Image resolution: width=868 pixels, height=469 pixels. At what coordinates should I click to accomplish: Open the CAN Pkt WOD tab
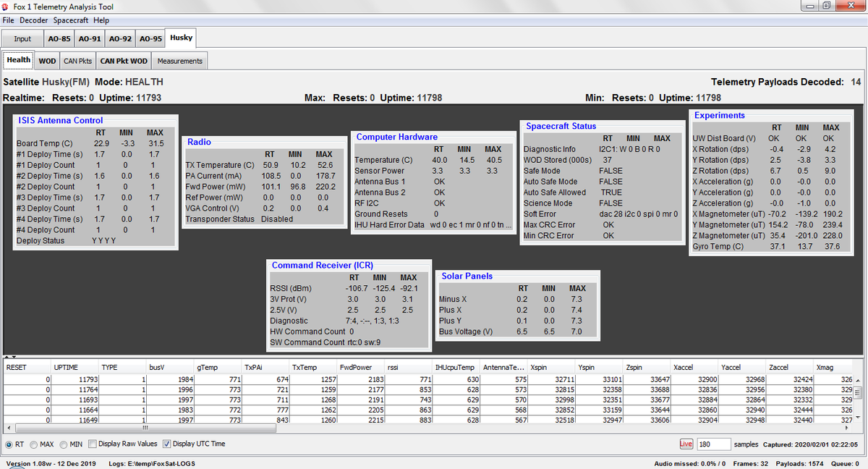[123, 61]
